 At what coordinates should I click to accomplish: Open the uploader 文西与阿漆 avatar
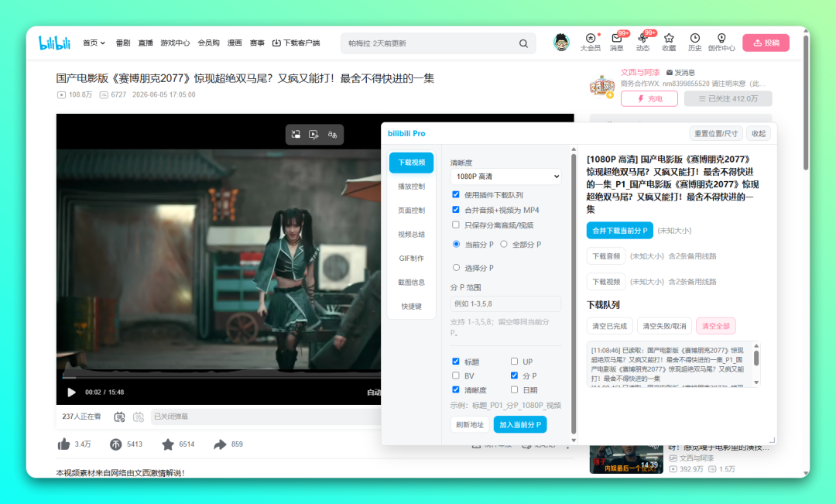pos(602,86)
